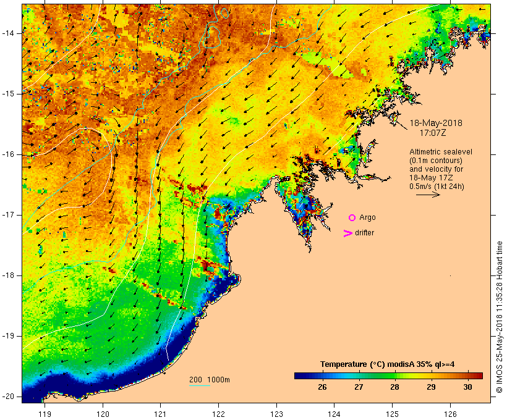Click latitude axis label '-17'
This screenshot has width=507, height=420.
8,215
